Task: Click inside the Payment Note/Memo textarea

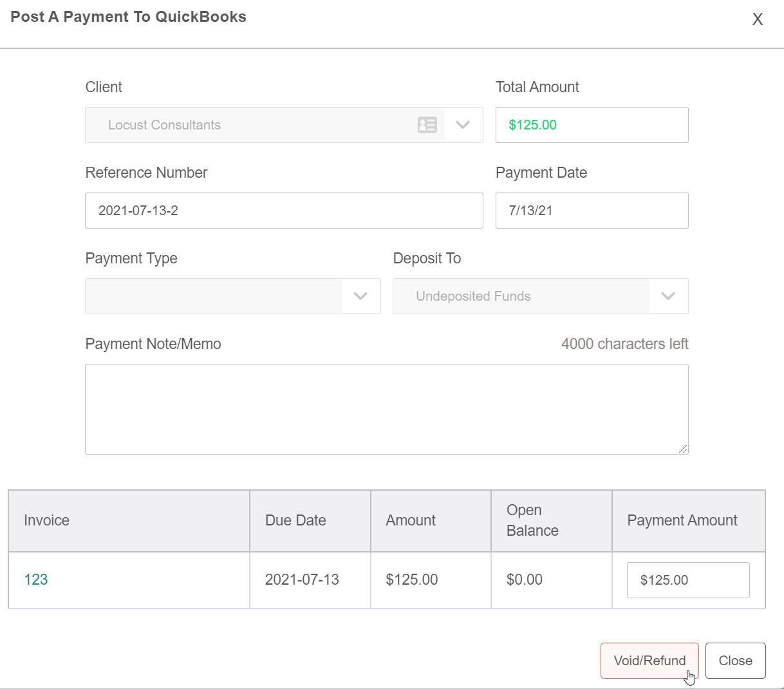Action: click(x=386, y=409)
